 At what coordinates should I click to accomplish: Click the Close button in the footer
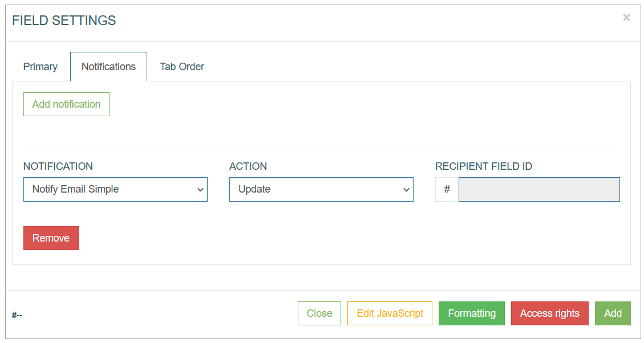click(319, 313)
